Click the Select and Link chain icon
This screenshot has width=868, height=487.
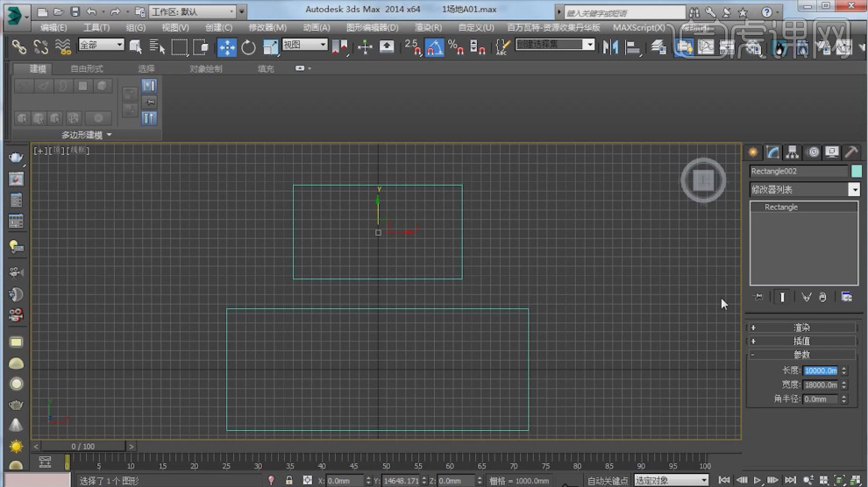pos(18,47)
